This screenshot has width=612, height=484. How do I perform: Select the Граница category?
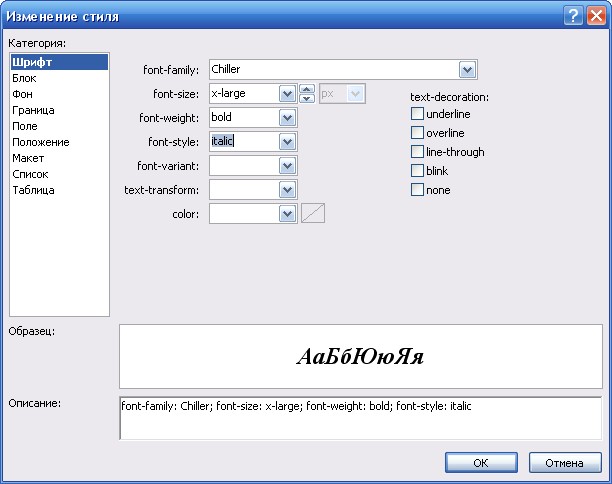[59, 110]
